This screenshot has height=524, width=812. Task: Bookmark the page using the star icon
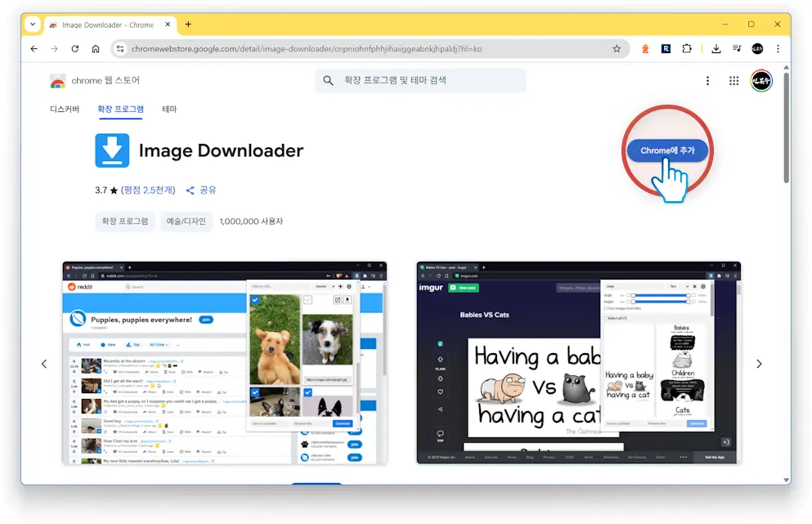[617, 48]
